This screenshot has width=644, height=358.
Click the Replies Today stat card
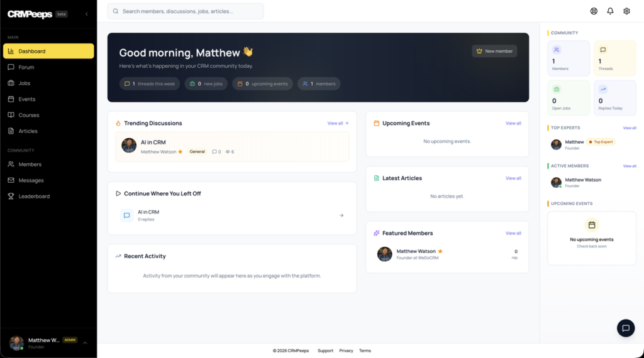pyautogui.click(x=614, y=97)
